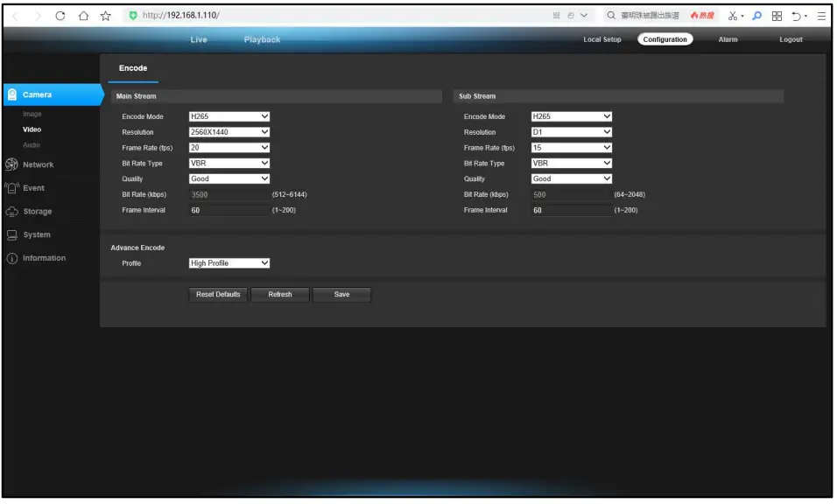Bookmark the page with the star icon

coord(106,16)
